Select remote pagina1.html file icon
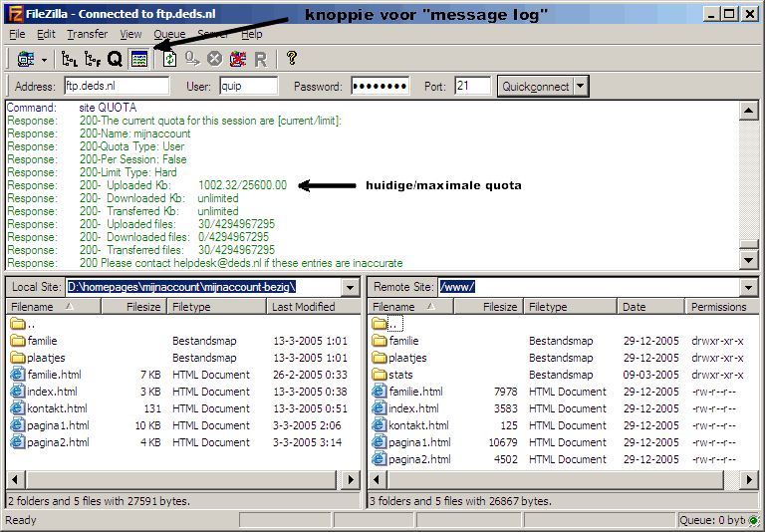Image resolution: width=765 pixels, height=532 pixels. coord(380,442)
